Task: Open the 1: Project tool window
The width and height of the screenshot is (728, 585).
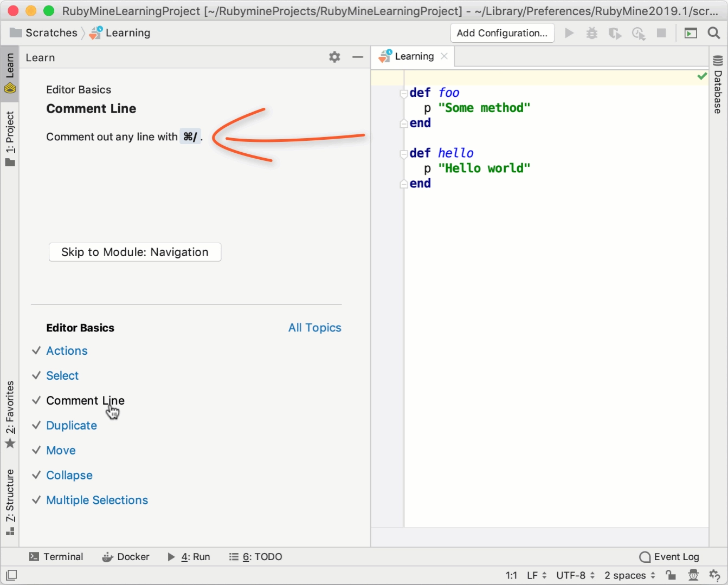Action: coord(10,139)
